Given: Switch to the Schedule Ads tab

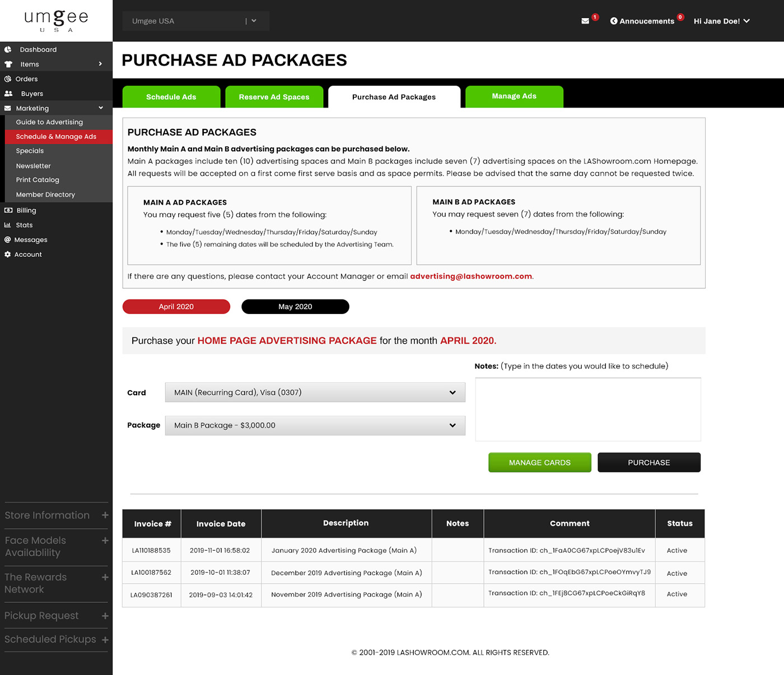Looking at the screenshot, I should (171, 97).
